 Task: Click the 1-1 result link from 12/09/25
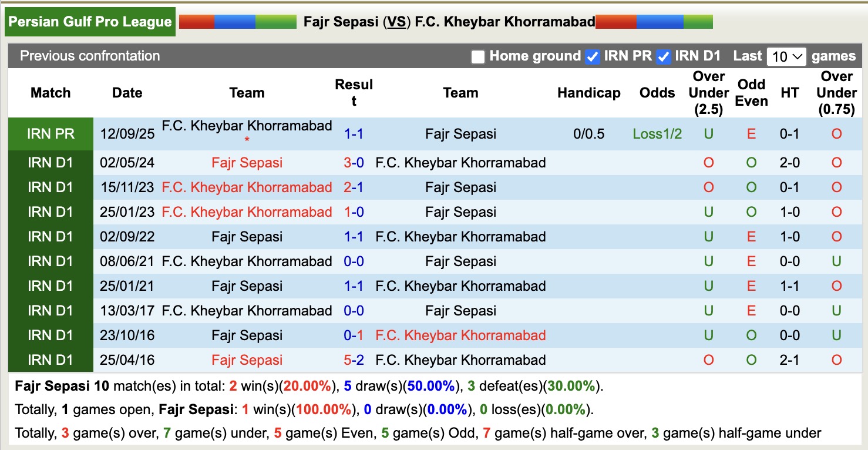[354, 133]
